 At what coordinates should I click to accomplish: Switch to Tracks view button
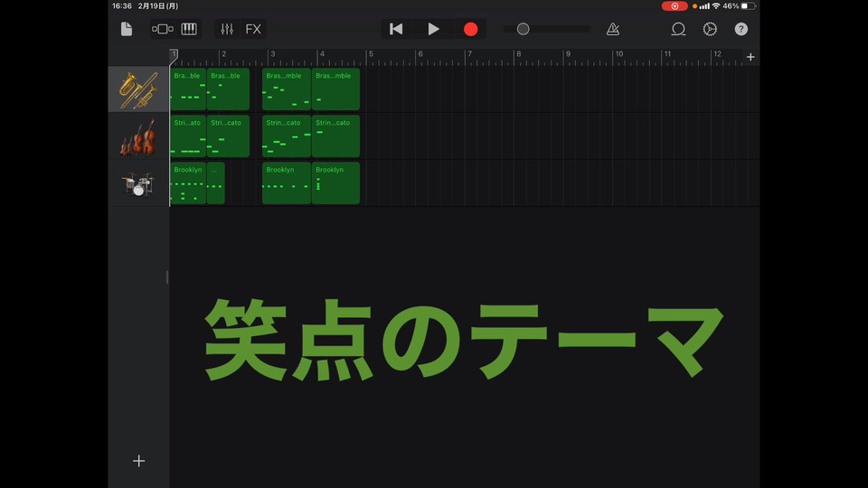point(162,29)
